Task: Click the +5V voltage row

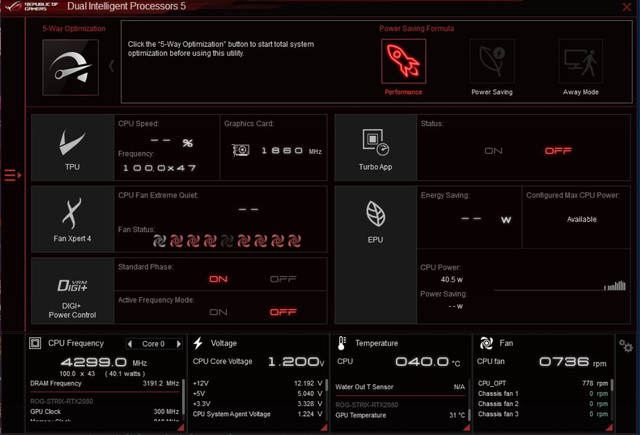Action: pyautogui.click(x=258, y=393)
